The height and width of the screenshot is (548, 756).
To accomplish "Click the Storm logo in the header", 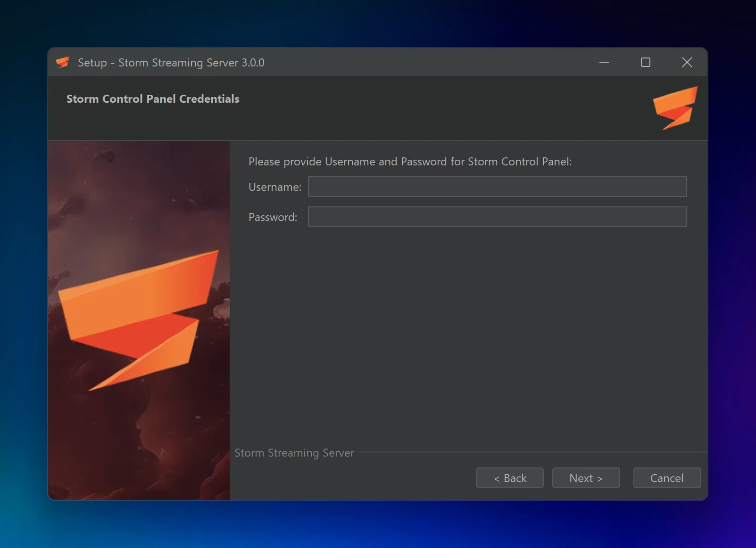I will coord(674,107).
